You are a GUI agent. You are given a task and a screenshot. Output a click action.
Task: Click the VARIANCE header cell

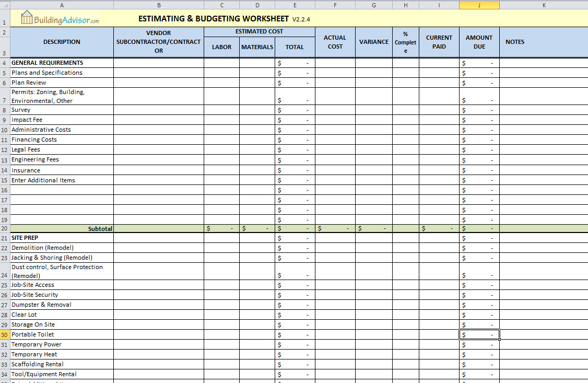coord(373,42)
